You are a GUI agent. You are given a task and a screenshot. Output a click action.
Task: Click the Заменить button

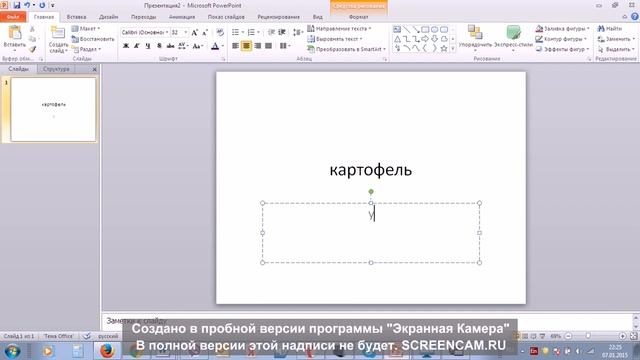pos(616,39)
